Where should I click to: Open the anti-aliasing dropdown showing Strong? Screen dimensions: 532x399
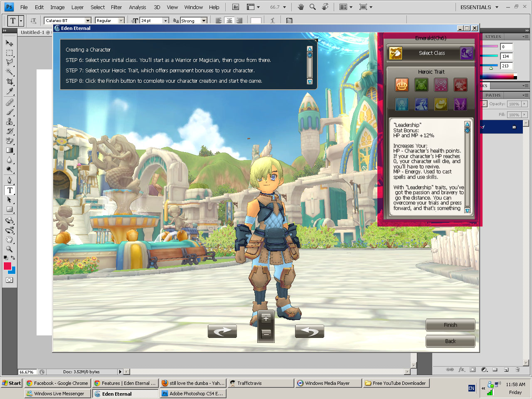click(204, 20)
